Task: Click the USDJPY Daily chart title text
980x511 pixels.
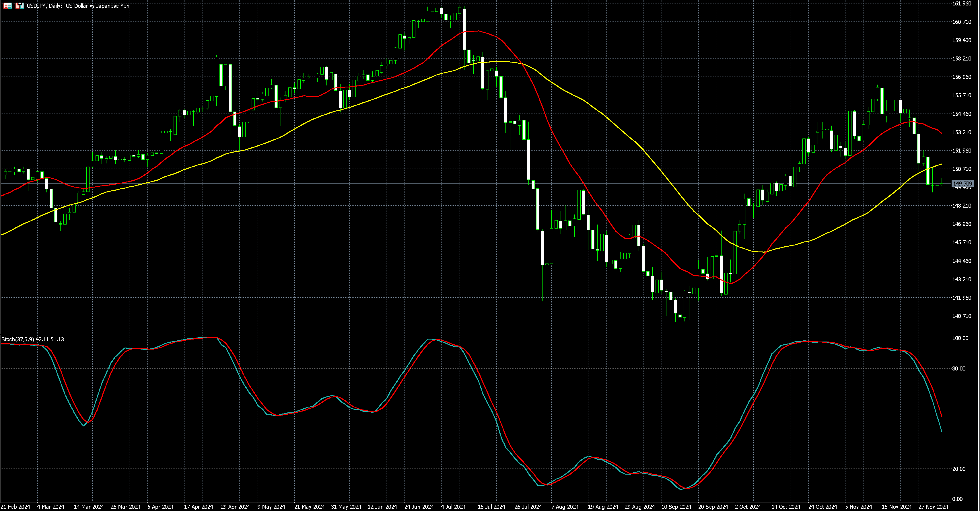Action: (78, 6)
